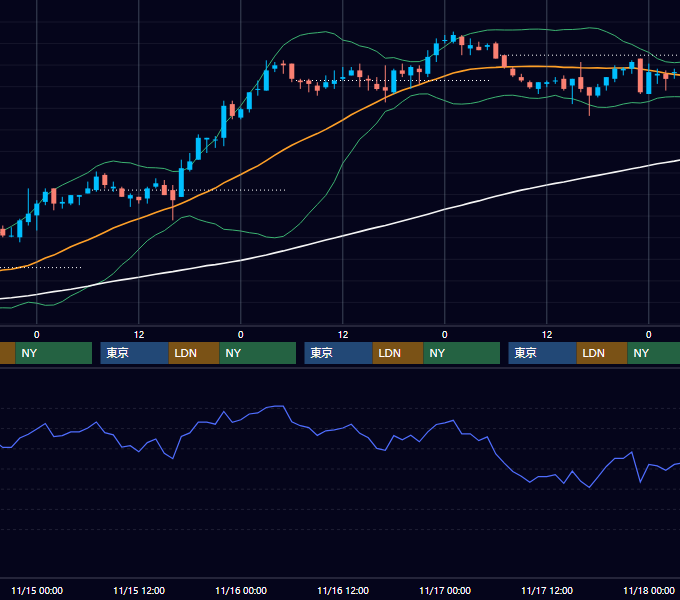Select NY session block above 11/17 00:00
The height and width of the screenshot is (600, 680).
[461, 353]
